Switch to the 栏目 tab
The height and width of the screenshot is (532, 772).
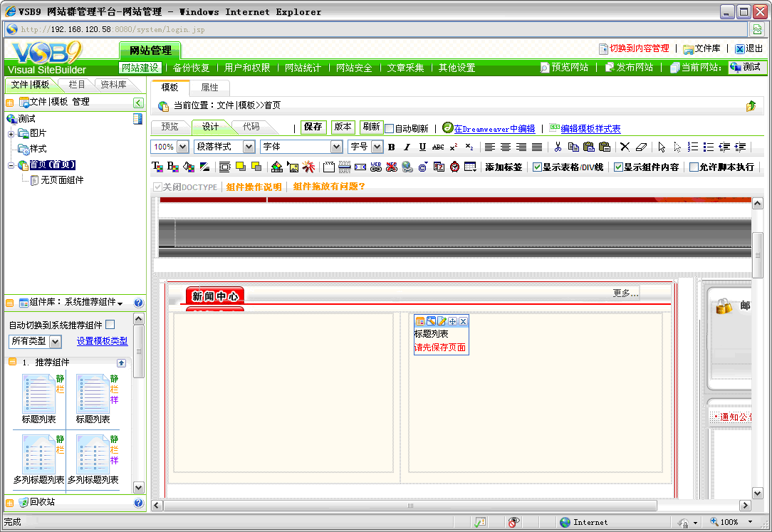click(x=76, y=85)
